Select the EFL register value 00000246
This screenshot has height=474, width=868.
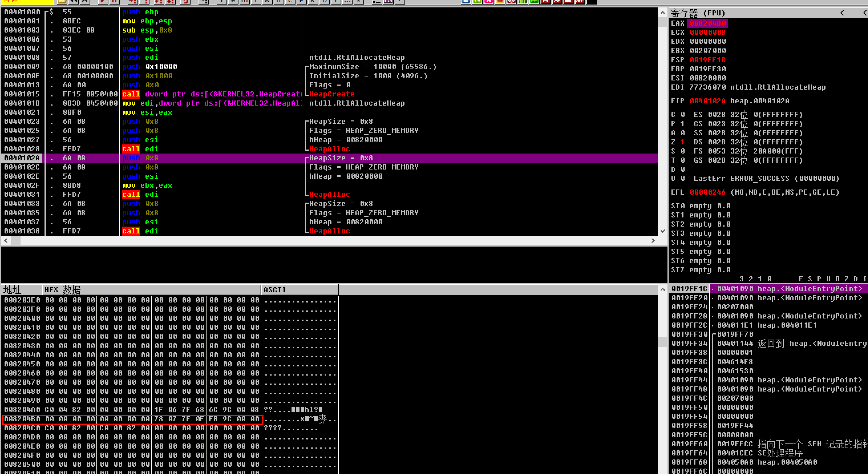coord(708,192)
